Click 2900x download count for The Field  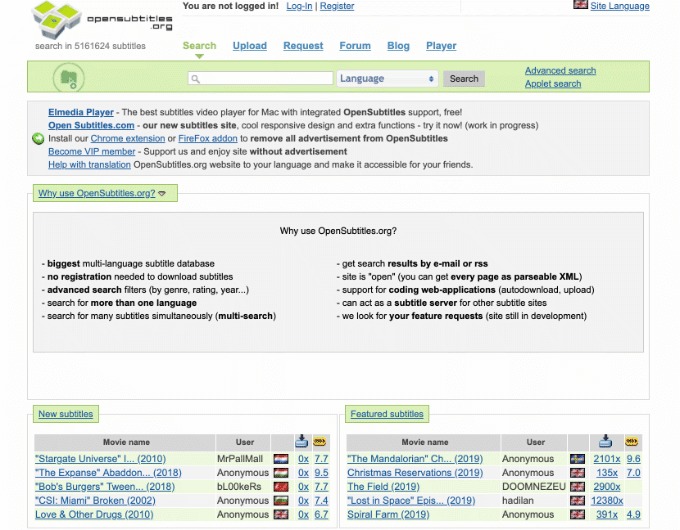[607, 487]
